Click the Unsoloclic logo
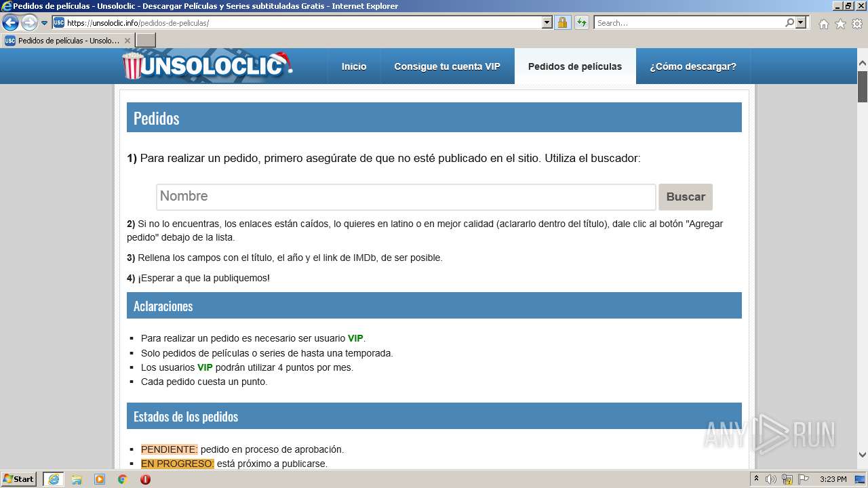Viewport: 868px width, 488px height. click(x=207, y=66)
